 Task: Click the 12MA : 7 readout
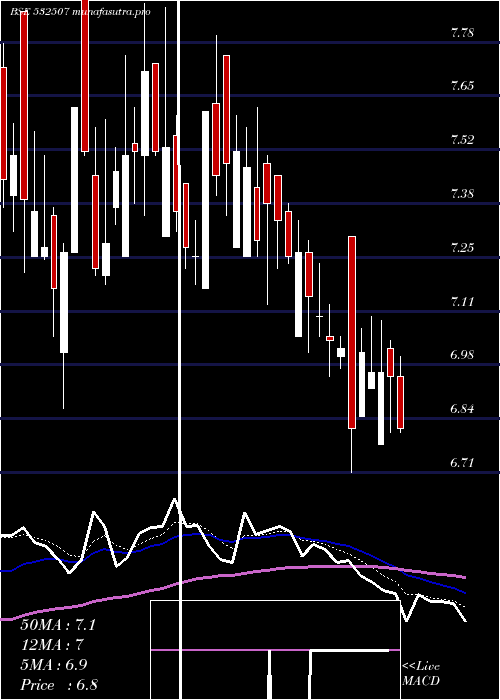(x=53, y=645)
